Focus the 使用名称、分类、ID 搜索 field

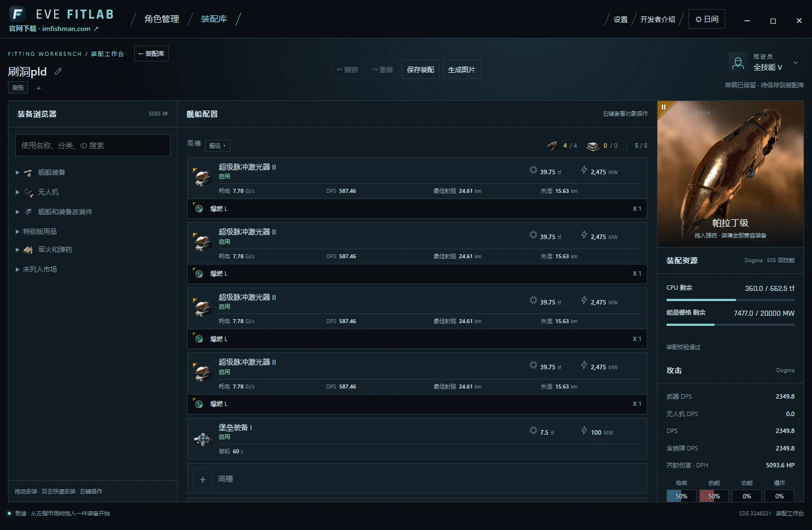[x=92, y=145]
